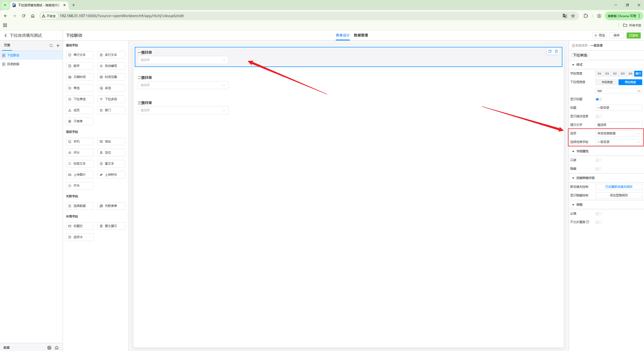Switch to the 数据管理 tab
Screen dimensions: 644x351
(361, 35)
